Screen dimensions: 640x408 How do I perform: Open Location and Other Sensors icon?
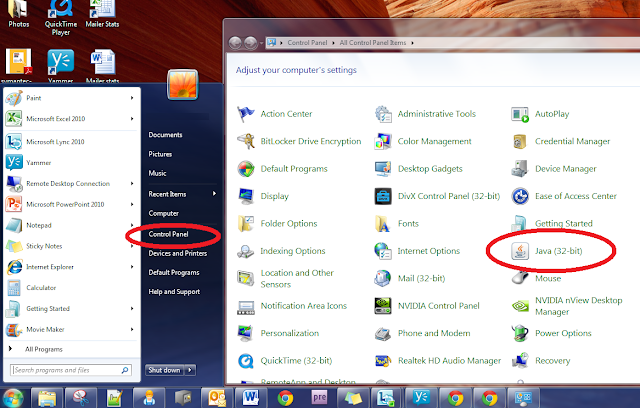[x=246, y=278]
